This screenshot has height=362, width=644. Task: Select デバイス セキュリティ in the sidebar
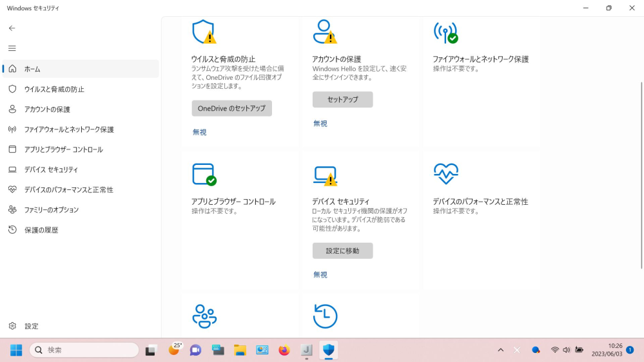tap(81, 169)
